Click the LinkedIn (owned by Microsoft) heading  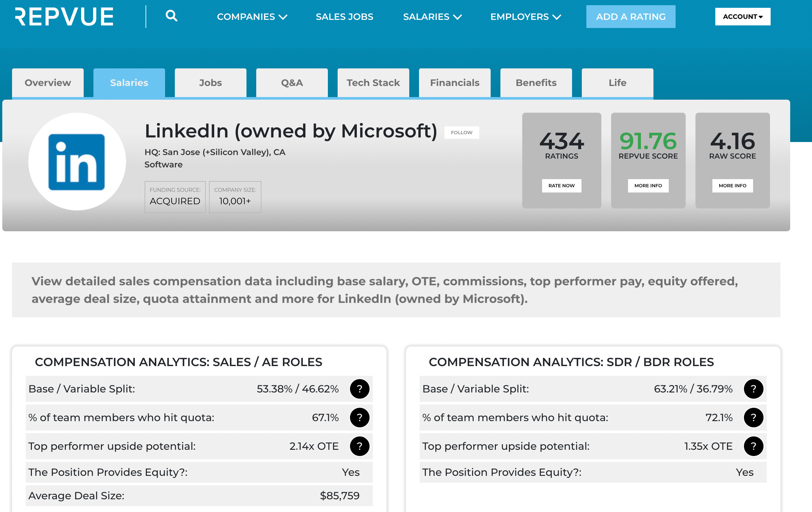coord(291,131)
